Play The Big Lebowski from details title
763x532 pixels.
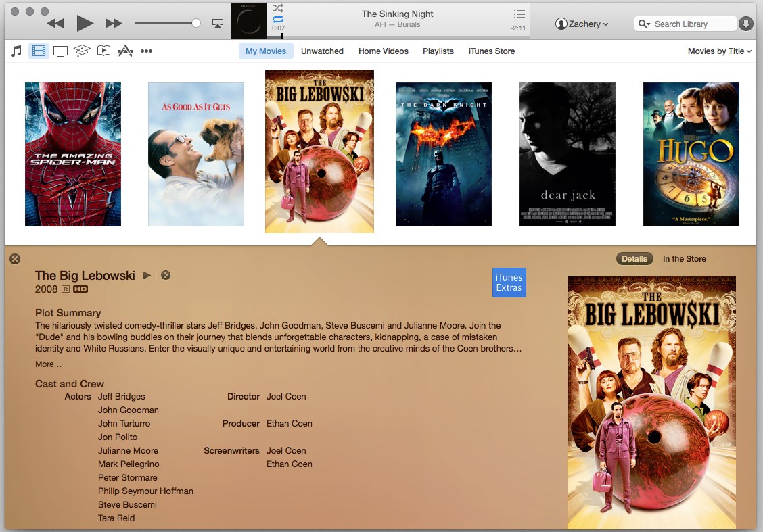(x=147, y=275)
